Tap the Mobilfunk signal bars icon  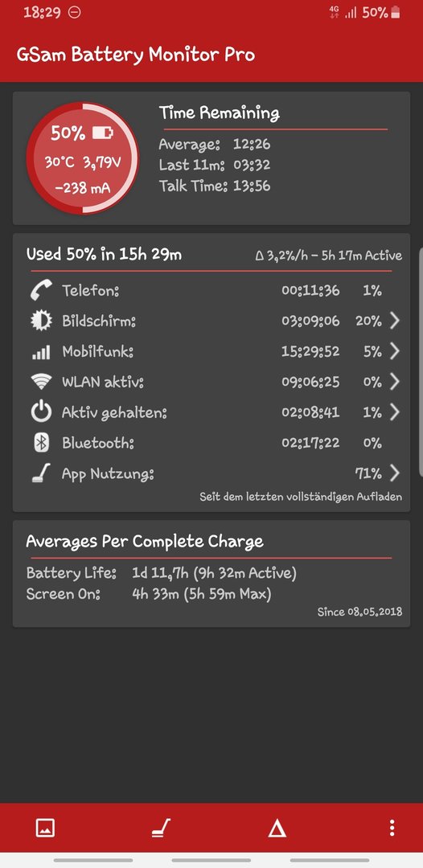coord(41,351)
